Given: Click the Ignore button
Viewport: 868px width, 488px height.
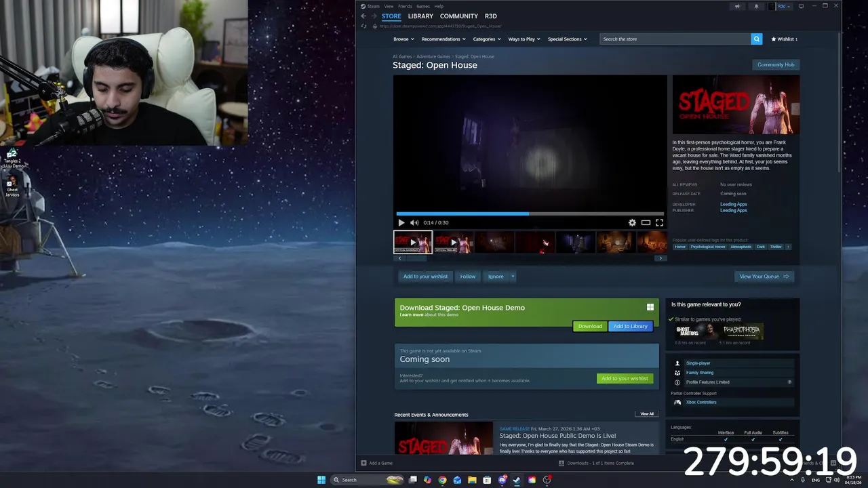Looking at the screenshot, I should [496, 276].
